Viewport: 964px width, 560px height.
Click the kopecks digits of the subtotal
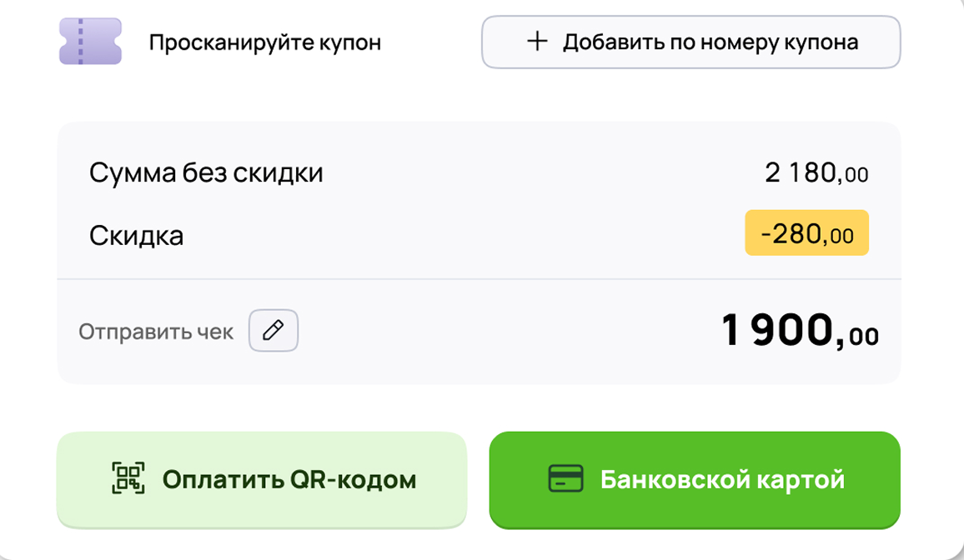pyautogui.click(x=856, y=175)
